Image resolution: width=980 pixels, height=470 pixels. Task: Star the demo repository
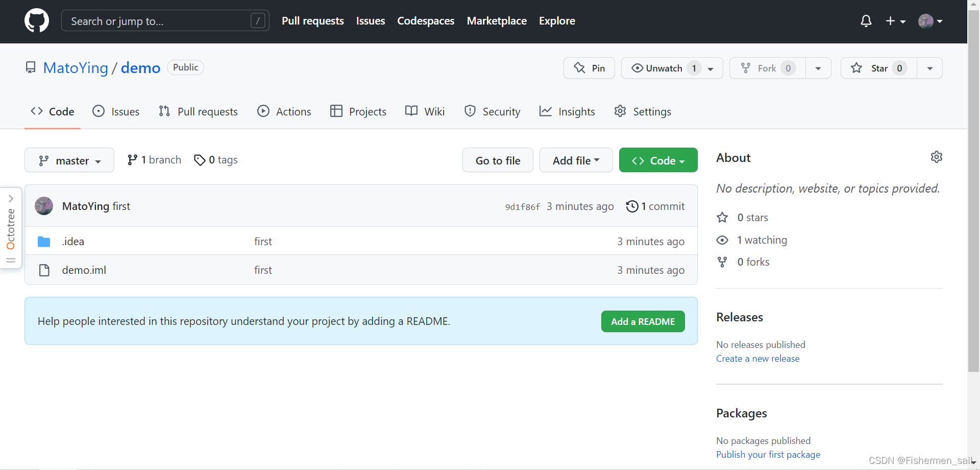pos(878,68)
